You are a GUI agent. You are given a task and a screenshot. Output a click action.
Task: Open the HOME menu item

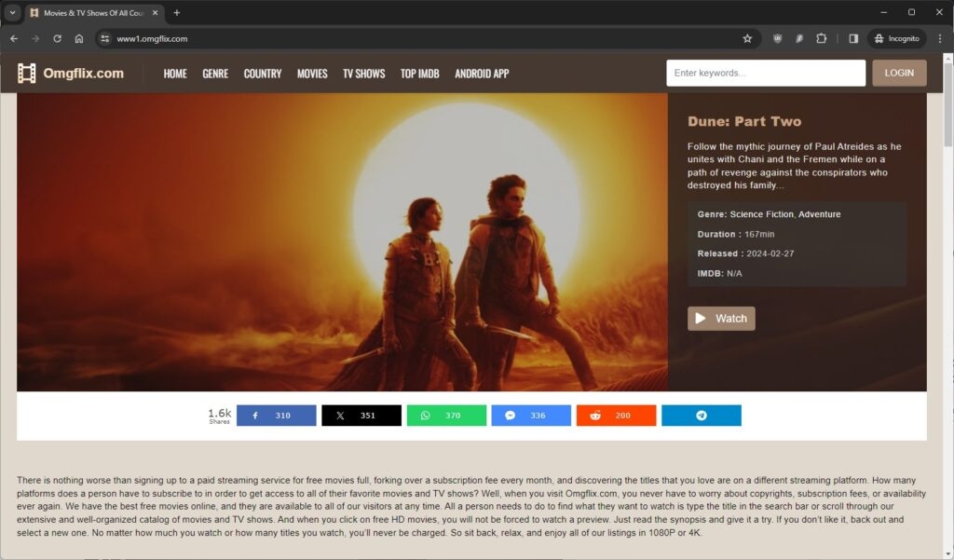click(175, 74)
